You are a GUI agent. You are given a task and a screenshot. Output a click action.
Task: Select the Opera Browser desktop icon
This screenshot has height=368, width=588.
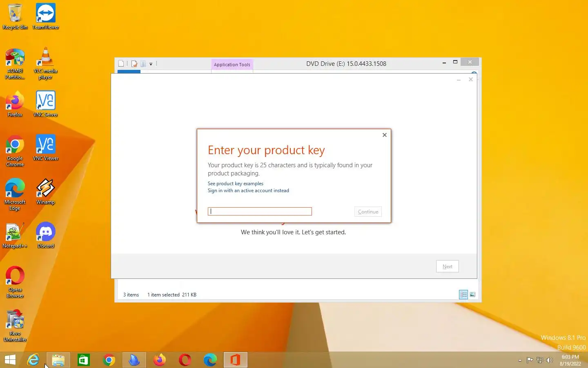tap(15, 282)
